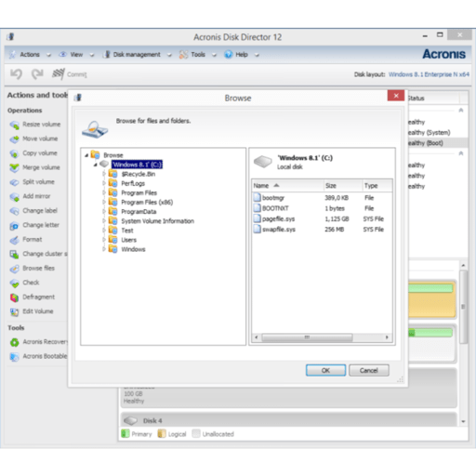Click the Change label icon
This screenshot has height=476, width=476.
pyautogui.click(x=14, y=211)
